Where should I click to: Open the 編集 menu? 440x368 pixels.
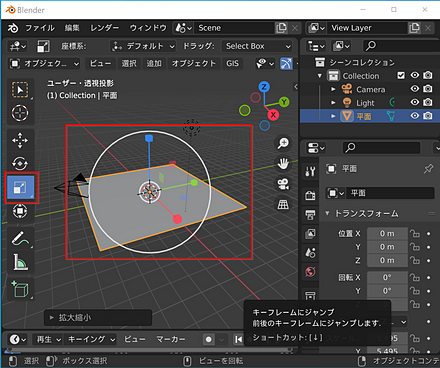pos(72,28)
